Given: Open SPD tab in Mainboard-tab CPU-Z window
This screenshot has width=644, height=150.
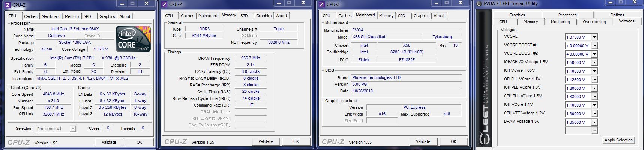Looking at the screenshot, I should [401, 16].
